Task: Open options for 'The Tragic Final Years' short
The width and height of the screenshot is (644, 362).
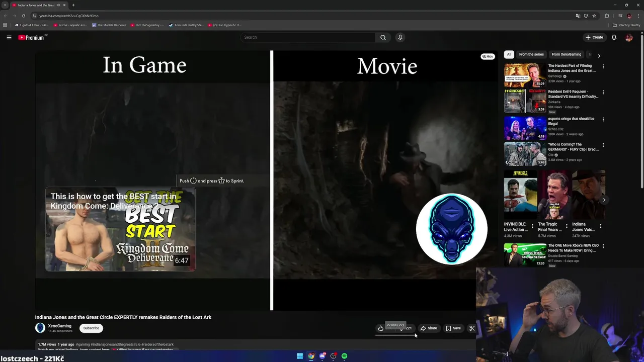Action: pyautogui.click(x=567, y=226)
